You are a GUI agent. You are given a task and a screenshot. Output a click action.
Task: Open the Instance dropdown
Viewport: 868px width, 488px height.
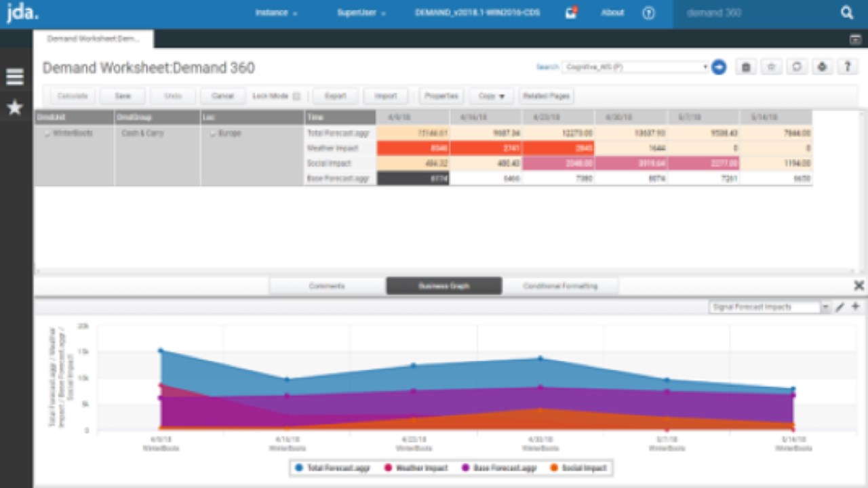point(276,13)
